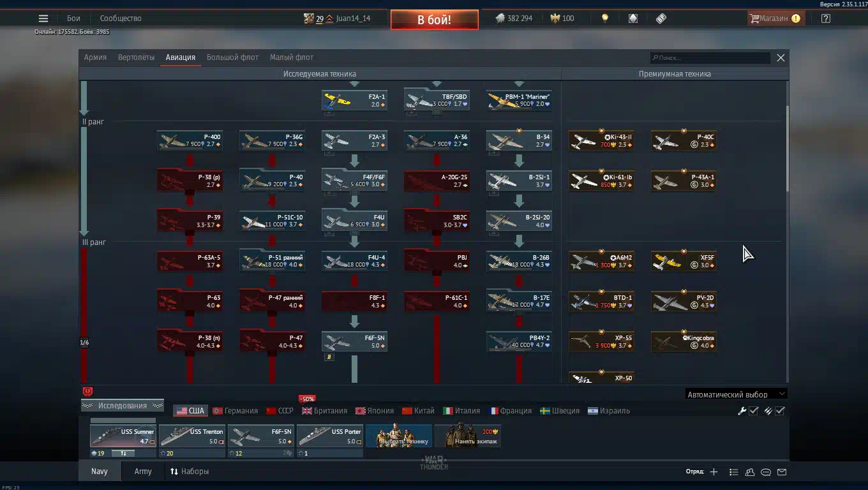The image size is (868, 490).
Task: Add squad member with plus icon
Action: tap(714, 472)
